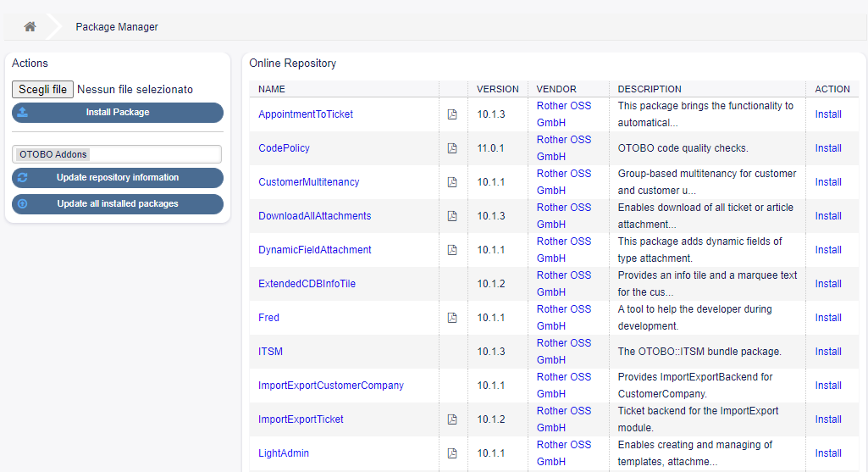This screenshot has height=472, width=868.
Task: Select version 11.0.1 of CodePolicy
Action: tap(490, 148)
